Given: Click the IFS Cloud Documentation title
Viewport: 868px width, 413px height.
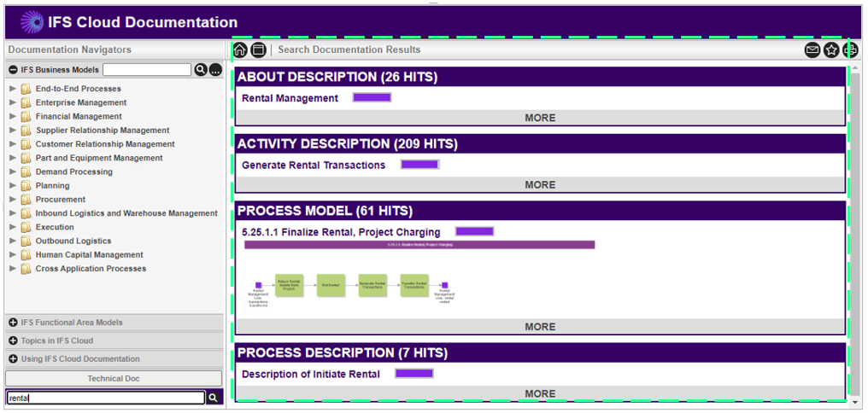Looking at the screenshot, I should click(143, 23).
